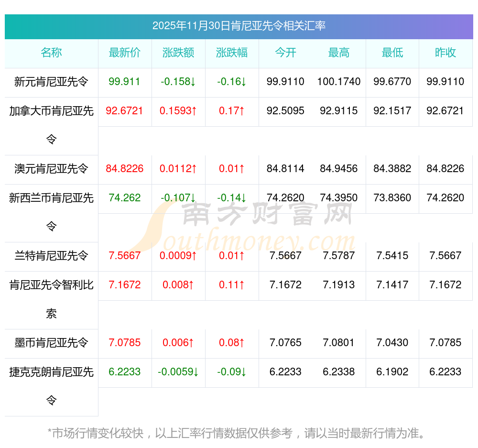Select the 最高 column header
The width and height of the screenshot is (478, 448).
click(339, 53)
